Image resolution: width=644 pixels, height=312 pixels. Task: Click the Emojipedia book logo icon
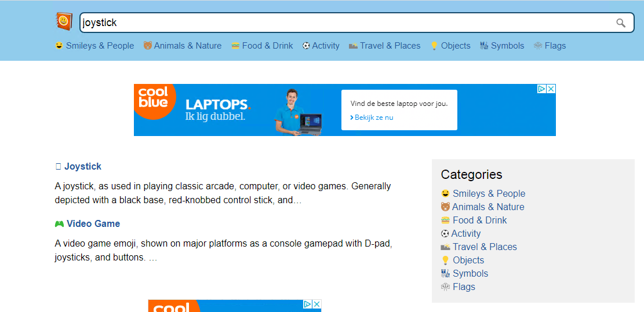tap(64, 21)
